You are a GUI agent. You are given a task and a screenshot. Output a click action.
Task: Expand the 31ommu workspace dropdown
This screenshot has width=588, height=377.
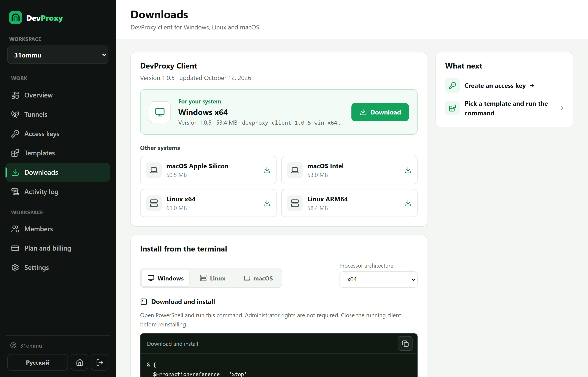(58, 55)
